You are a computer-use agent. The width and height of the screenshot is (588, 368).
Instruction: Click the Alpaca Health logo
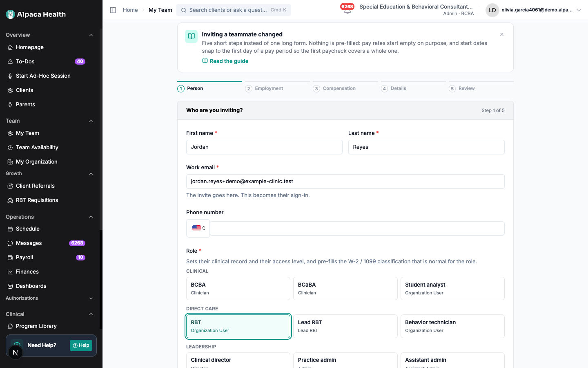click(36, 14)
